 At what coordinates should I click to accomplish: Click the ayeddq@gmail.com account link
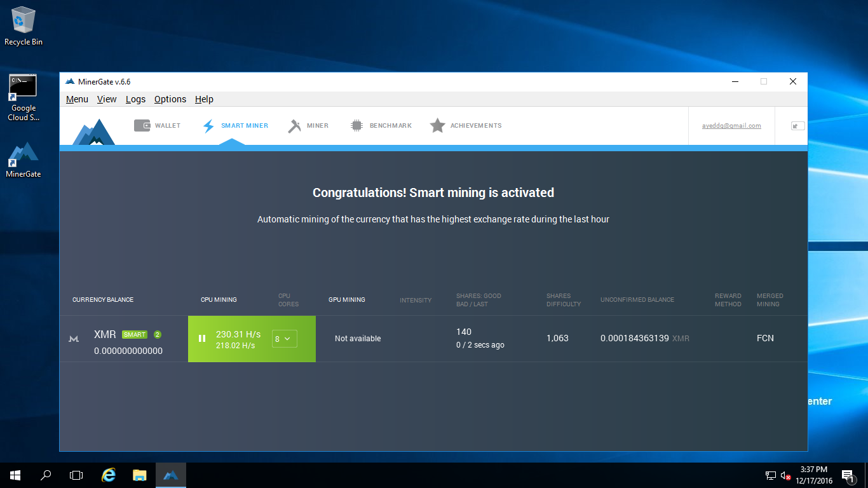tap(731, 126)
